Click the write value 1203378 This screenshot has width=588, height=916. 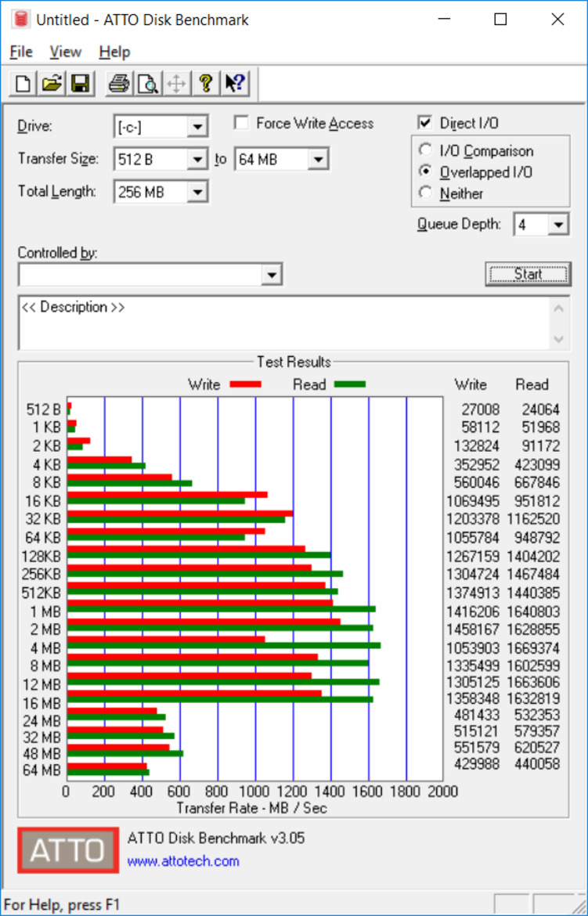tap(473, 519)
